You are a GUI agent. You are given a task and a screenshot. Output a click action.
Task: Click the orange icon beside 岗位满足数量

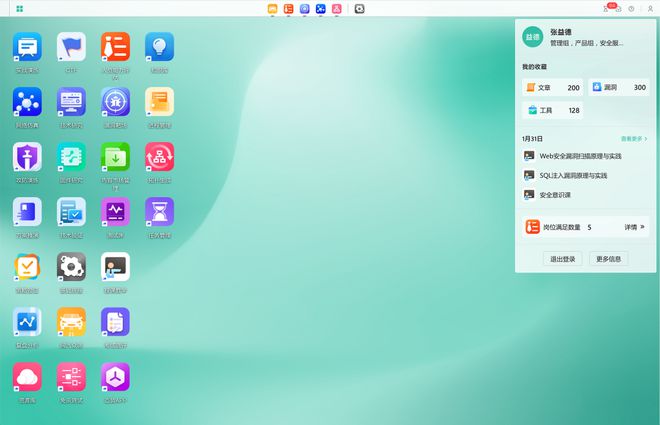(x=532, y=227)
